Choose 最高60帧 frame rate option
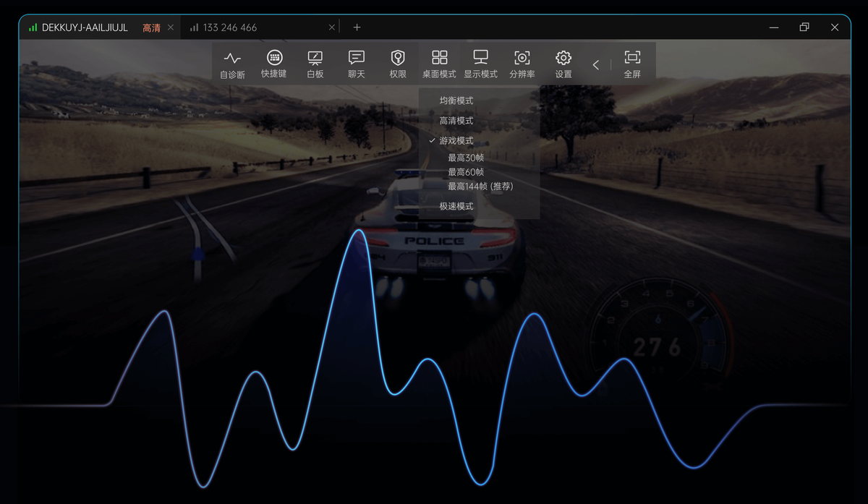The width and height of the screenshot is (868, 504). [466, 172]
